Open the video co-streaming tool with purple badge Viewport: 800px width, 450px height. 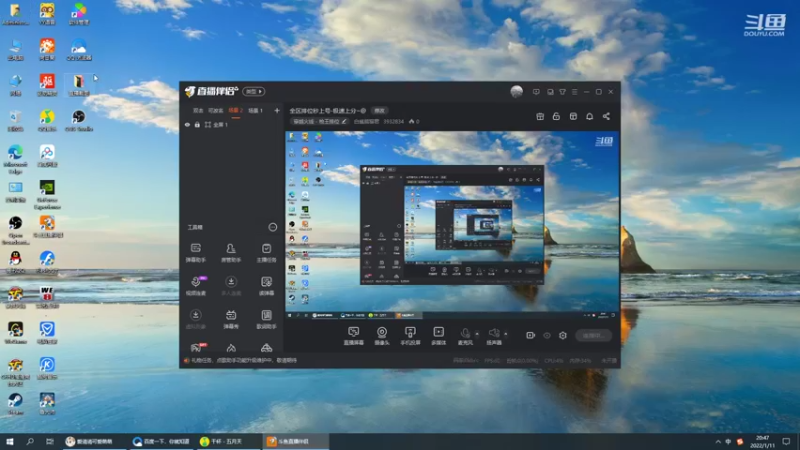(196, 286)
